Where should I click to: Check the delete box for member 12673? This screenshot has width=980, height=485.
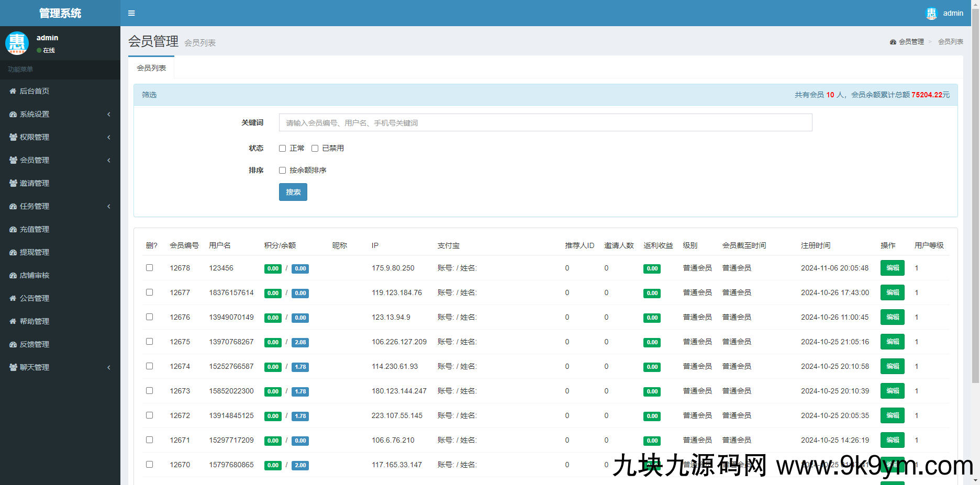[x=149, y=391]
